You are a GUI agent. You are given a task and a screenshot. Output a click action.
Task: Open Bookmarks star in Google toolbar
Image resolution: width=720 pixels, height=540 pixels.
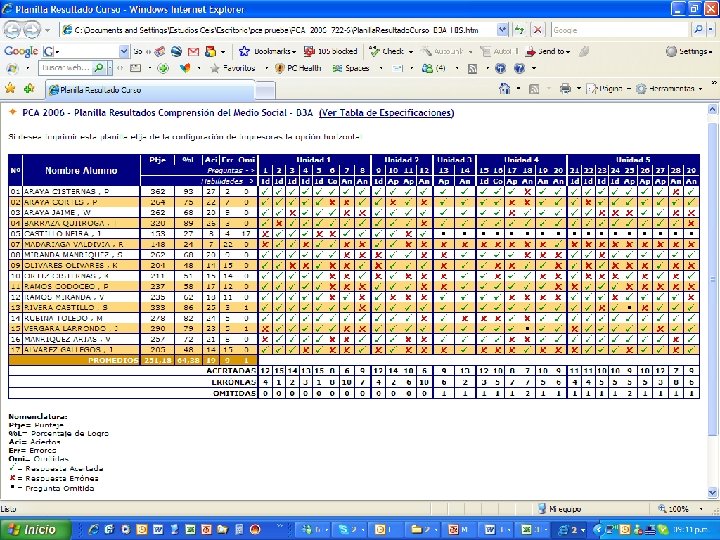click(246, 50)
